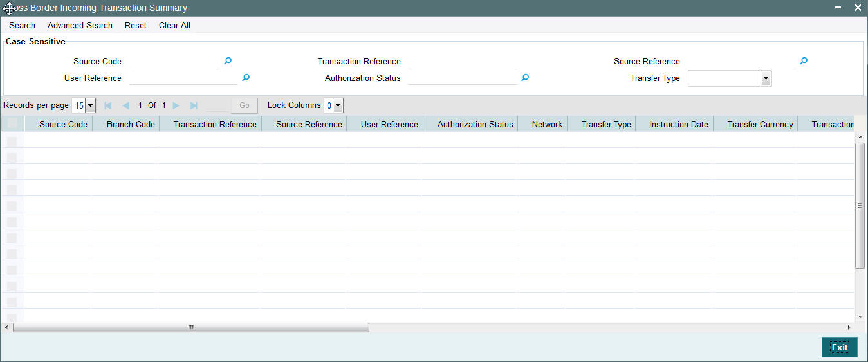
Task: Click Clear All in the toolbar
Action: pyautogui.click(x=174, y=25)
